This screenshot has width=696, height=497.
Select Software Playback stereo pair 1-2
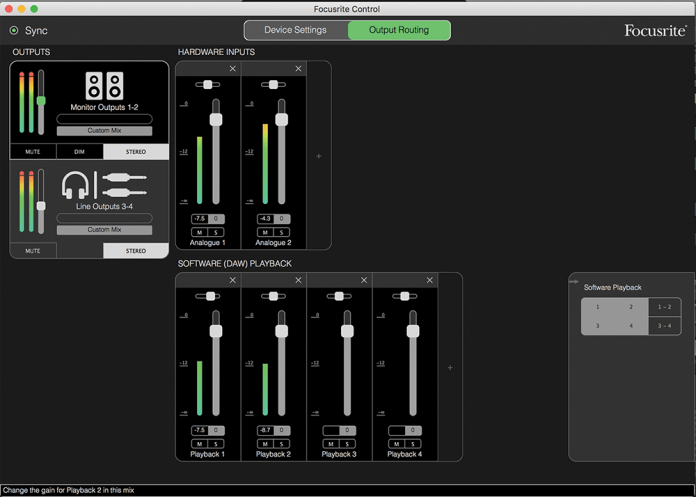coord(664,307)
